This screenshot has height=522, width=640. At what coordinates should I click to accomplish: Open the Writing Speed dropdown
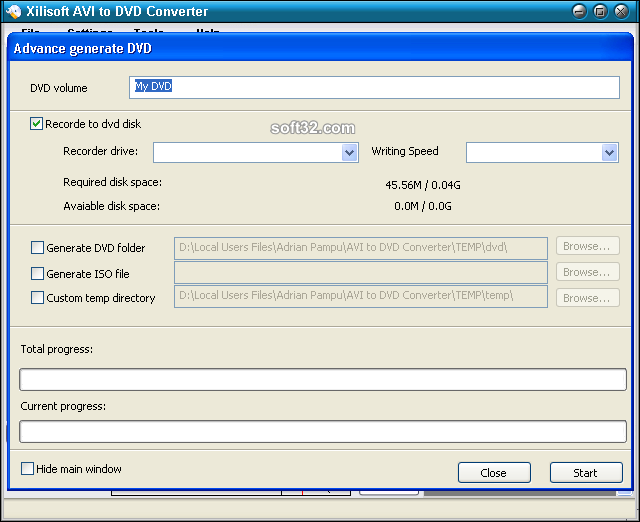pyautogui.click(x=609, y=153)
